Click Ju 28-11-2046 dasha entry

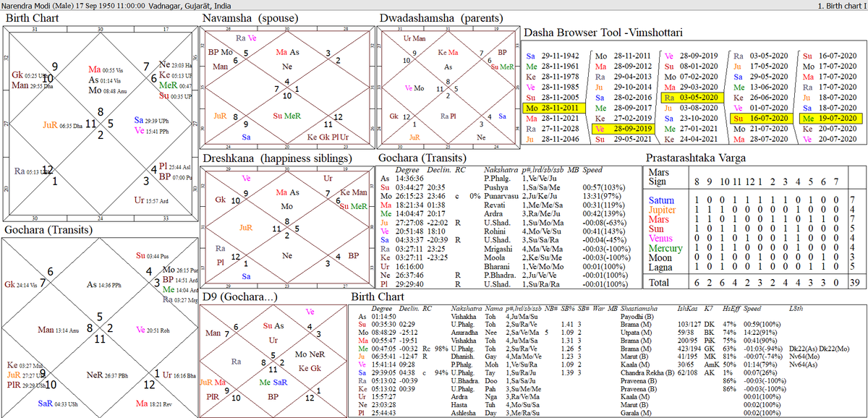(554, 138)
